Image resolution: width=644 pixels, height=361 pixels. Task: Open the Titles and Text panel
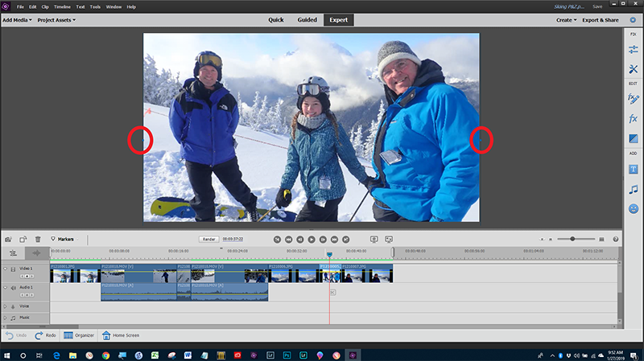(x=633, y=169)
